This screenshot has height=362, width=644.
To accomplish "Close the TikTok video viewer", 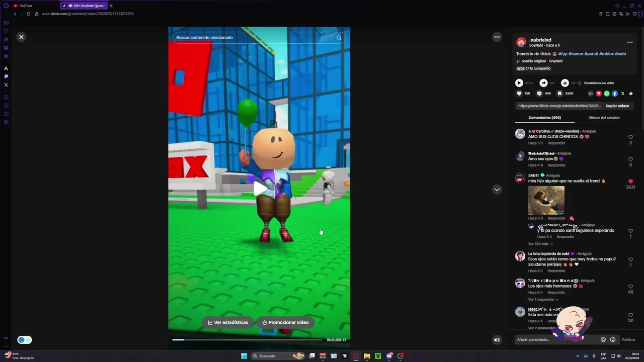I will pos(21,37).
